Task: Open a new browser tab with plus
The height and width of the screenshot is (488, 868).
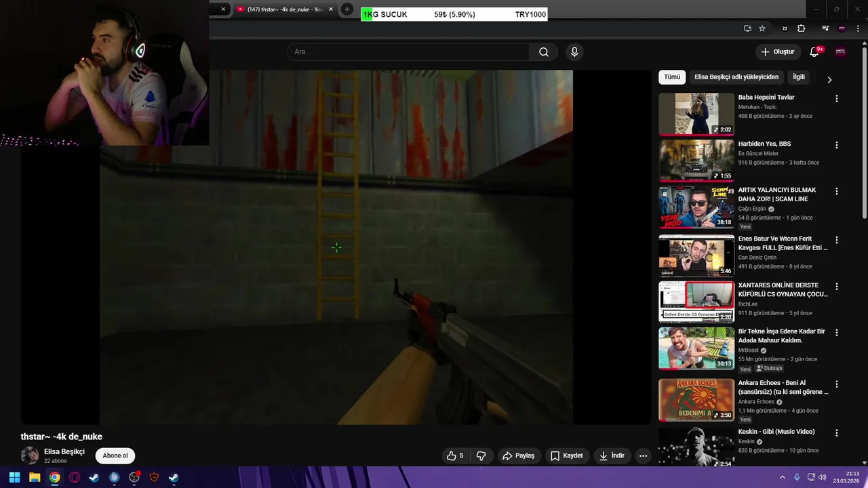Action: point(347,9)
